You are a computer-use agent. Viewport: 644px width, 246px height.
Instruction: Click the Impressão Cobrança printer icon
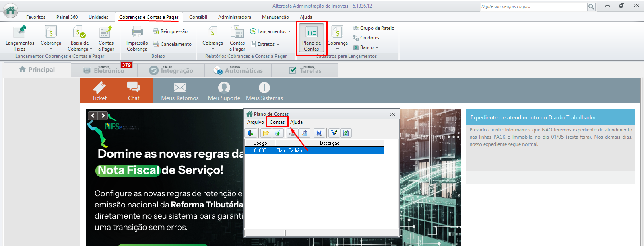click(x=137, y=32)
